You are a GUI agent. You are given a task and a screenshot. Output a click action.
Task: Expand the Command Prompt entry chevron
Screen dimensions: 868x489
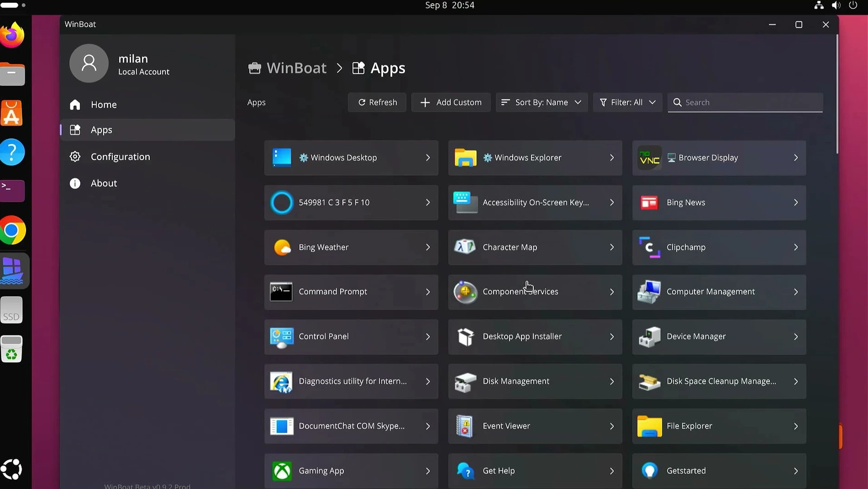427,292
